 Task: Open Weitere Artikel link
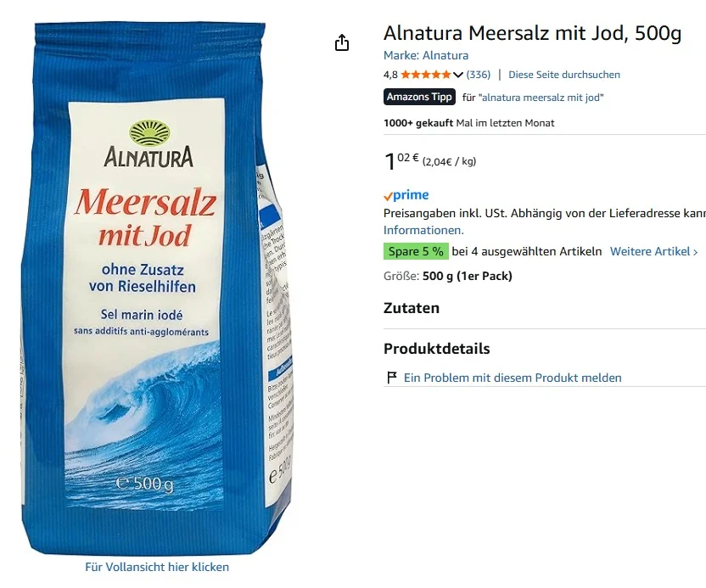[653, 252]
